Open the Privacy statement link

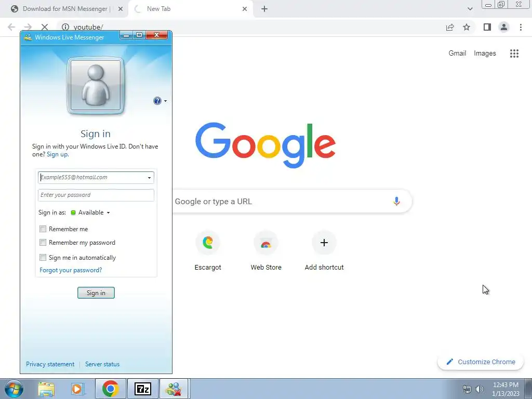(50, 364)
